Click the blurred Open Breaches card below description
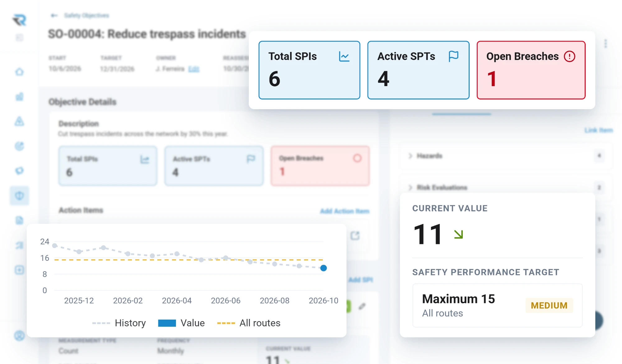 point(320,166)
